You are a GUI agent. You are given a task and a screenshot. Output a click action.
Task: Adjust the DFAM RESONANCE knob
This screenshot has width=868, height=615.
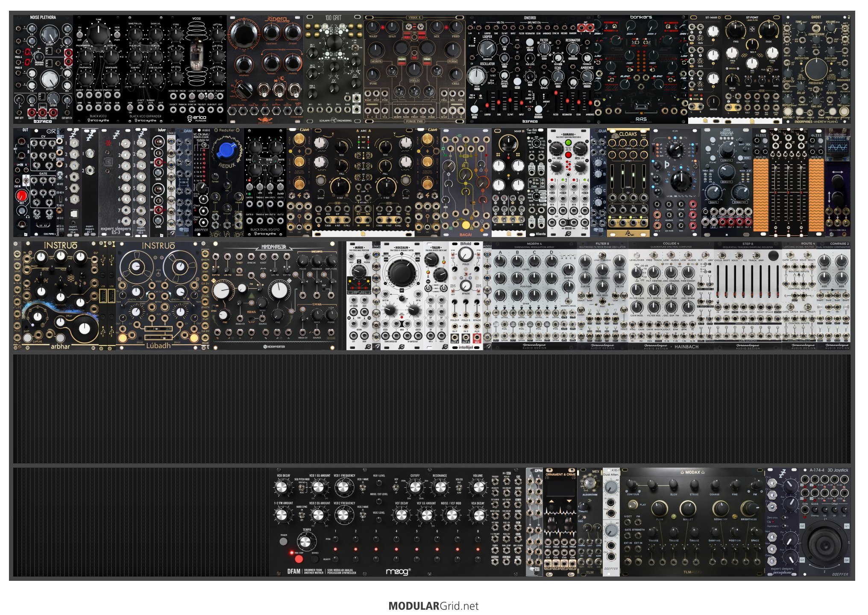pyautogui.click(x=440, y=487)
